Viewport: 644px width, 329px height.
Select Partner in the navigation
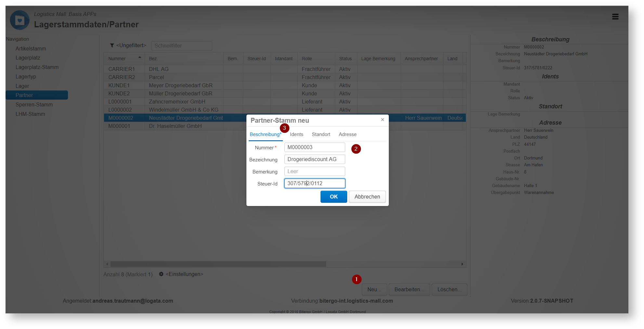click(x=37, y=95)
